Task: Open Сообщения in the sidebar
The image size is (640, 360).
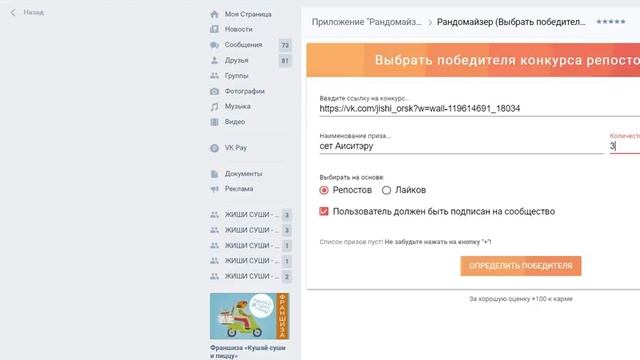Action: [243, 45]
